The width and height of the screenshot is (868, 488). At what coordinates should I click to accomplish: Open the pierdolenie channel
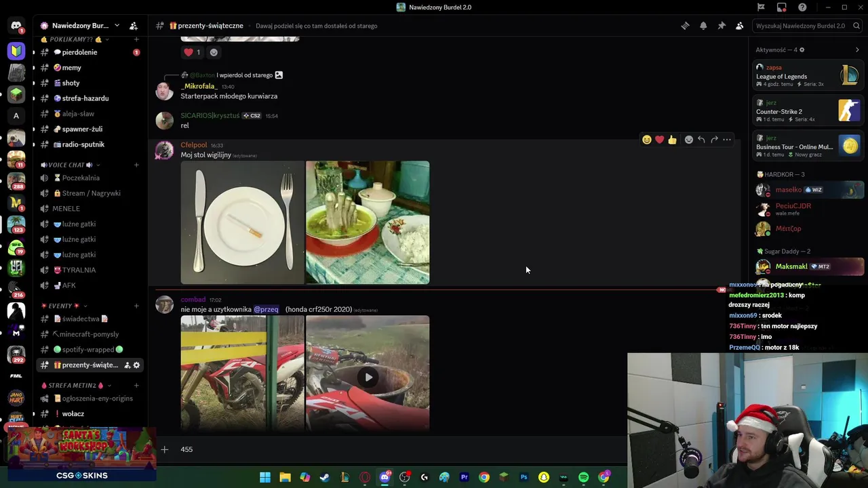(x=90, y=52)
